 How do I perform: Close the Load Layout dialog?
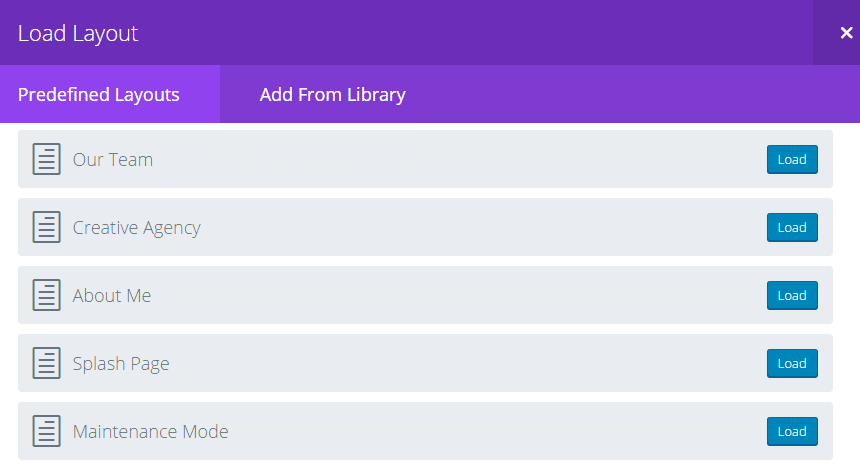[x=846, y=33]
